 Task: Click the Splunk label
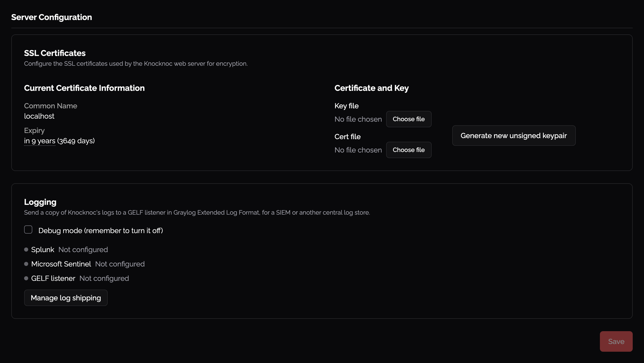click(x=43, y=250)
